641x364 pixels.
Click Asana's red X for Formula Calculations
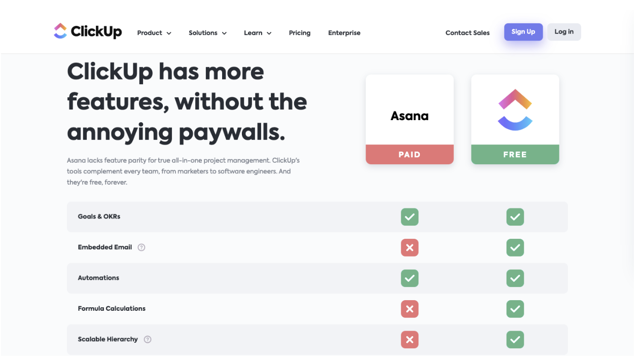[410, 309]
